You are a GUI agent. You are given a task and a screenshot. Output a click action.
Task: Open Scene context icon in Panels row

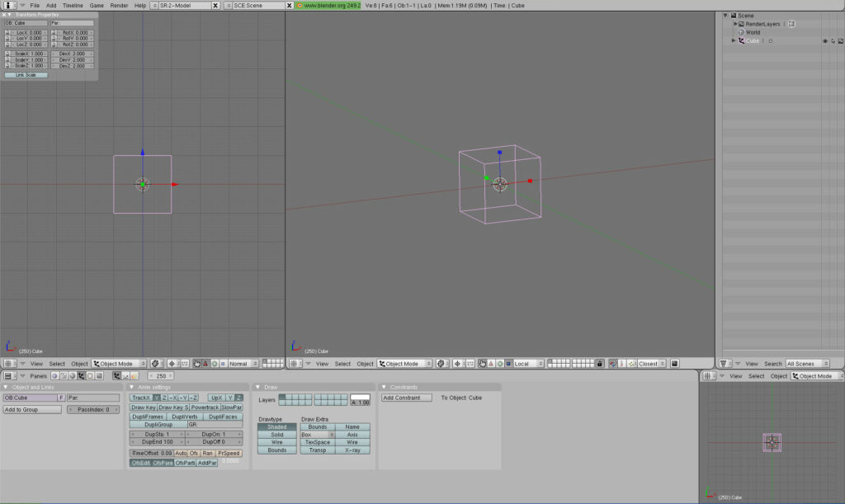click(x=99, y=376)
